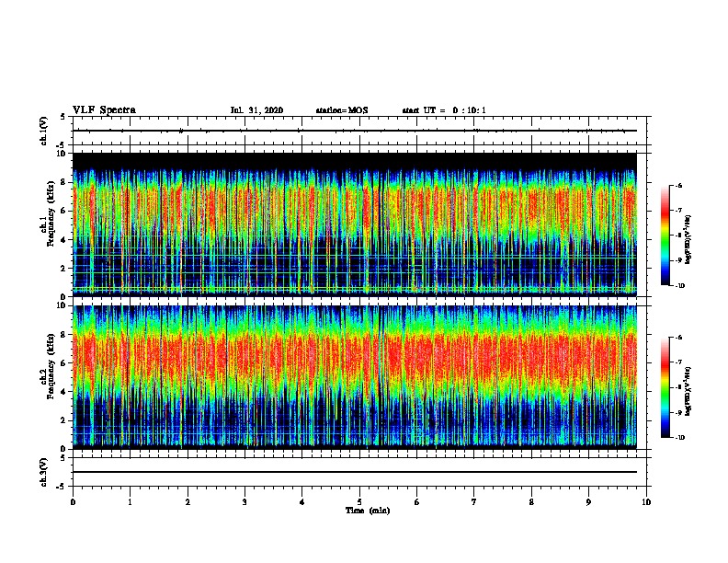Click the ch.2 spectrogram color scale bar
The width and height of the screenshot is (728, 563).
665,387
